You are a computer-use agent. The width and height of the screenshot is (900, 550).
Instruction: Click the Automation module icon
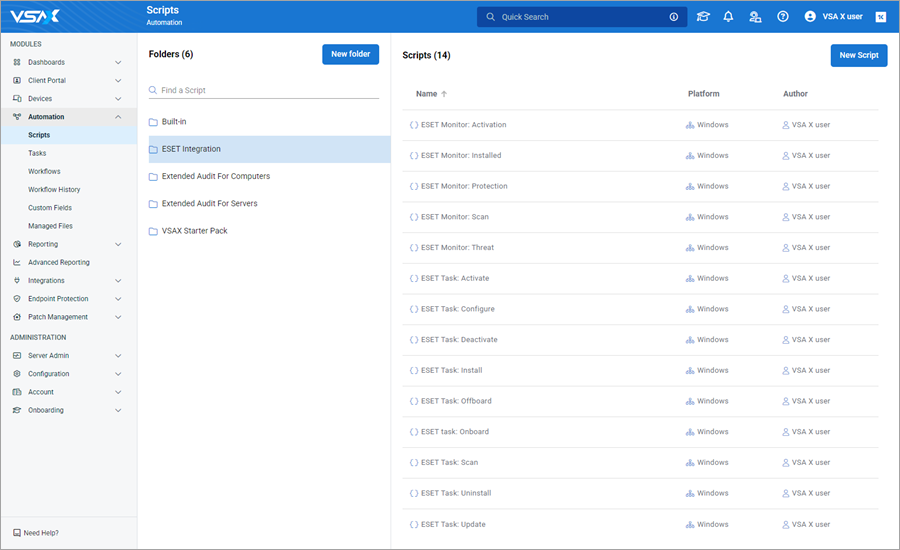[x=17, y=117]
